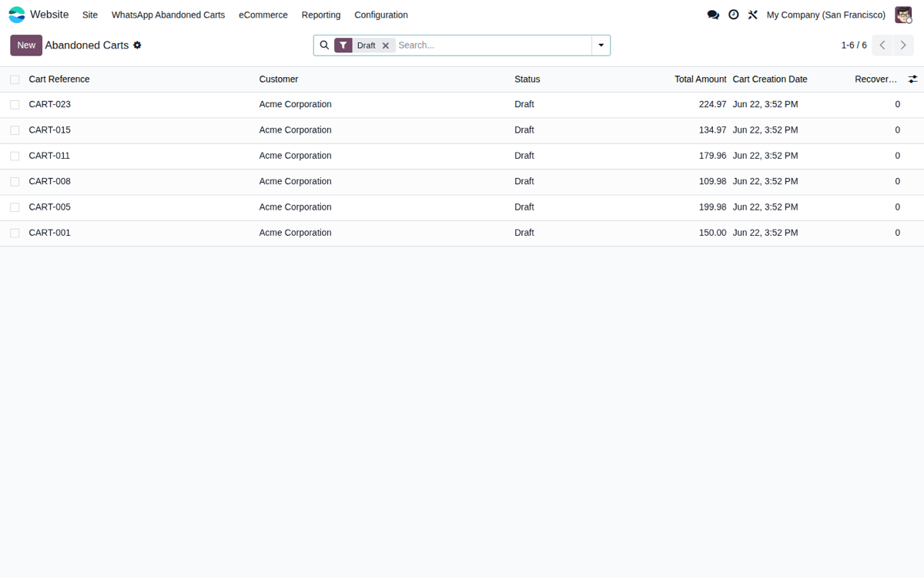This screenshot has width=924, height=578.
Task: Go to next page of records
Action: [x=903, y=45]
